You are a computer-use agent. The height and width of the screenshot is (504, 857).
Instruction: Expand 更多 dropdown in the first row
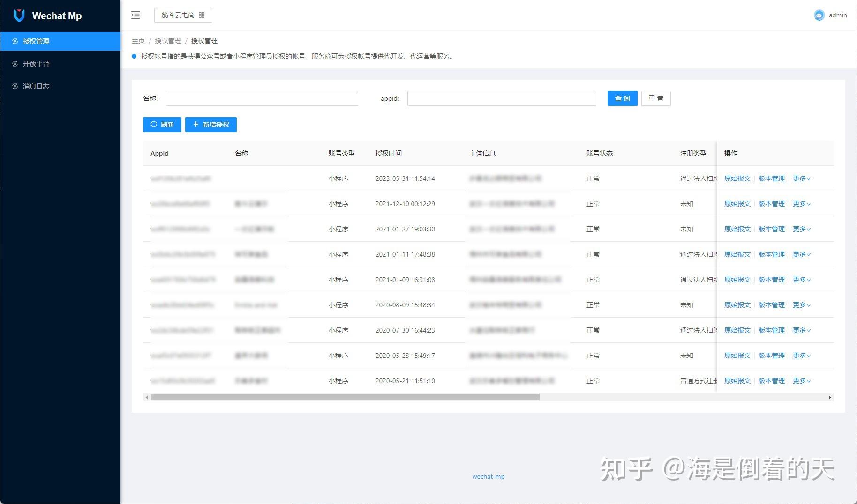click(x=801, y=178)
